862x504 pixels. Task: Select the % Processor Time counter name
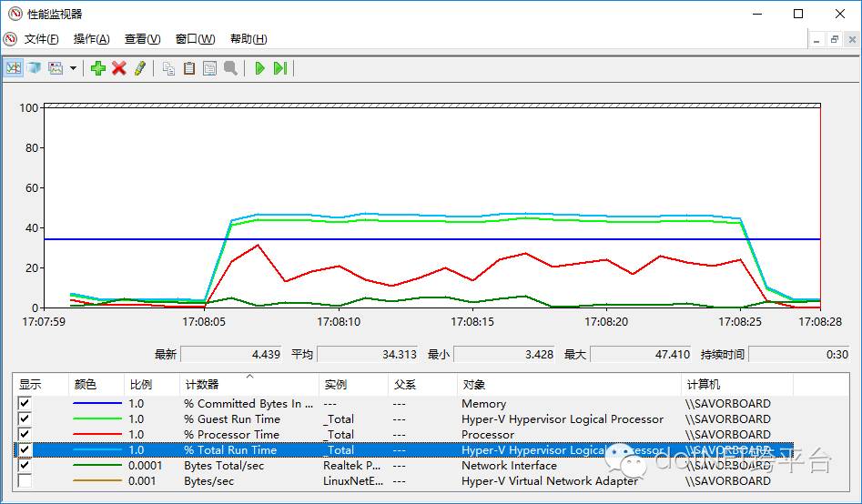231,434
